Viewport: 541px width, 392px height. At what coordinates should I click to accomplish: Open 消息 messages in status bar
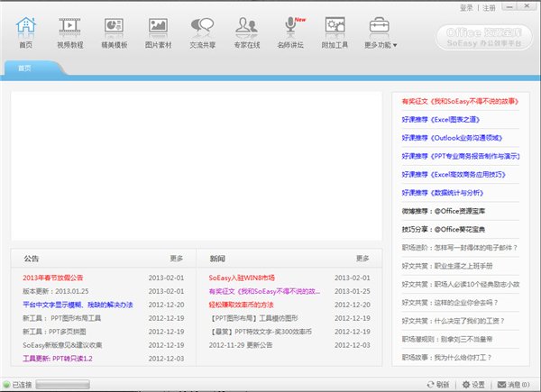pyautogui.click(x=514, y=384)
